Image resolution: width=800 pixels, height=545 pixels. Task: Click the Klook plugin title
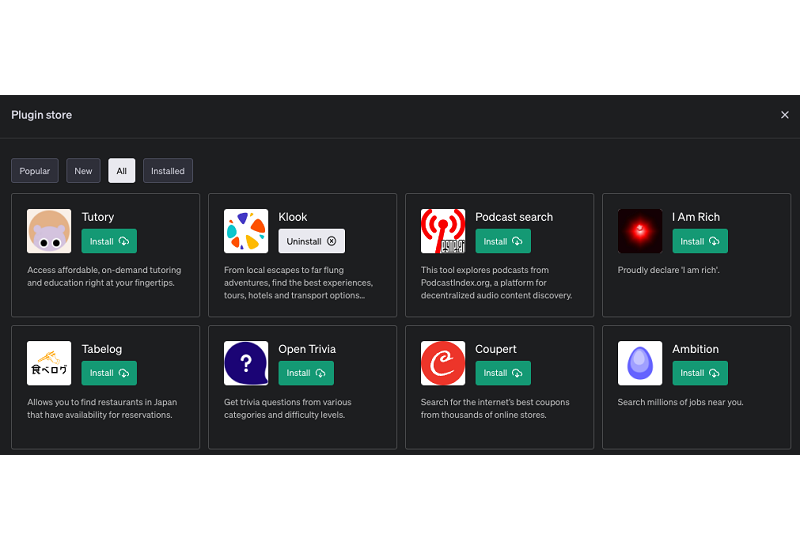(x=293, y=217)
